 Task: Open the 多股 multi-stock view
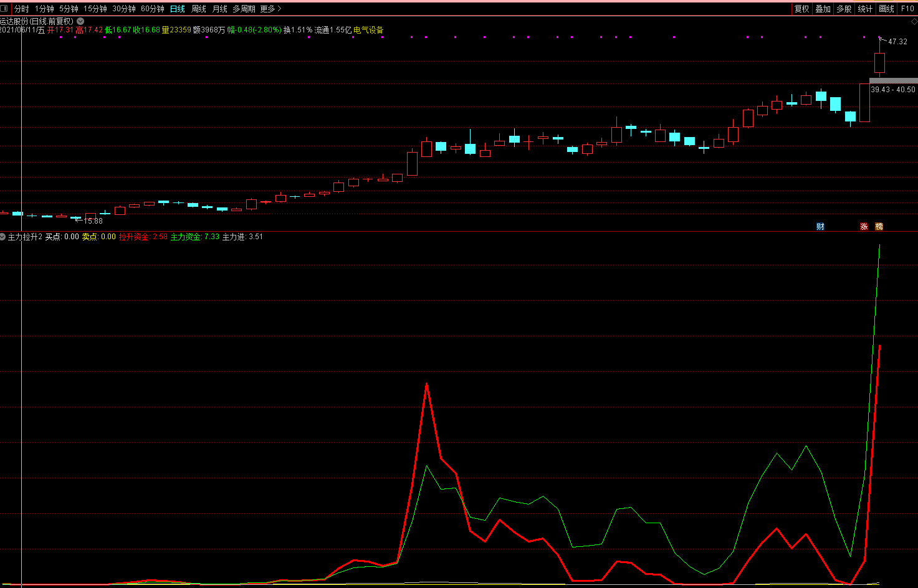click(x=844, y=9)
